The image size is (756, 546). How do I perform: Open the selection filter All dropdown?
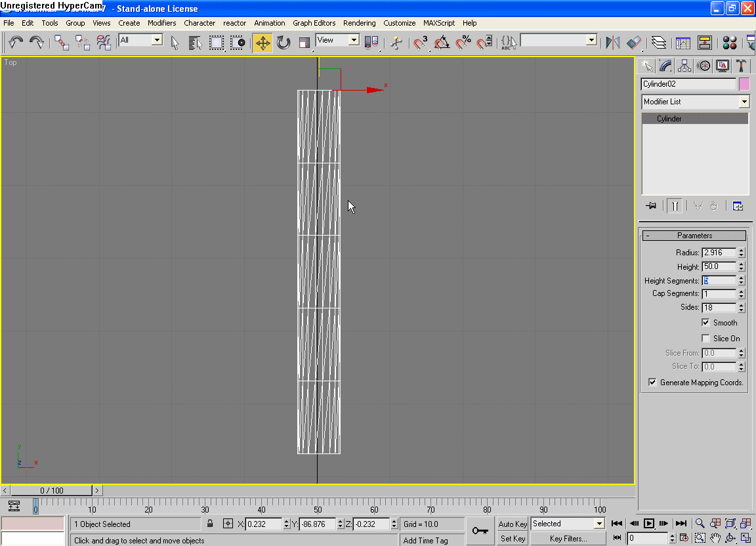coord(157,40)
